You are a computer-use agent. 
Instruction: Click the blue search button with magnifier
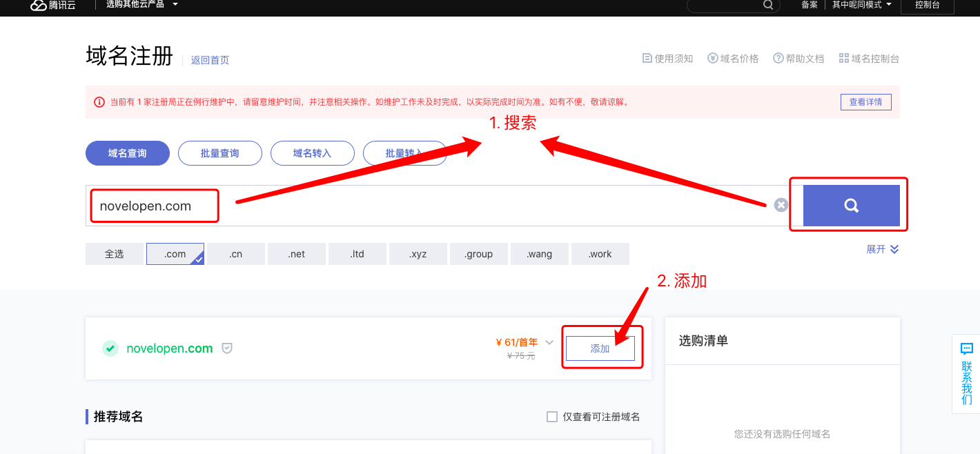click(852, 205)
